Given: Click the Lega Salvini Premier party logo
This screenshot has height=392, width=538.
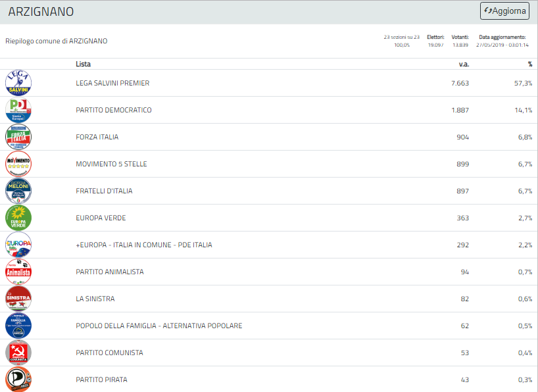Looking at the screenshot, I should 18,83.
